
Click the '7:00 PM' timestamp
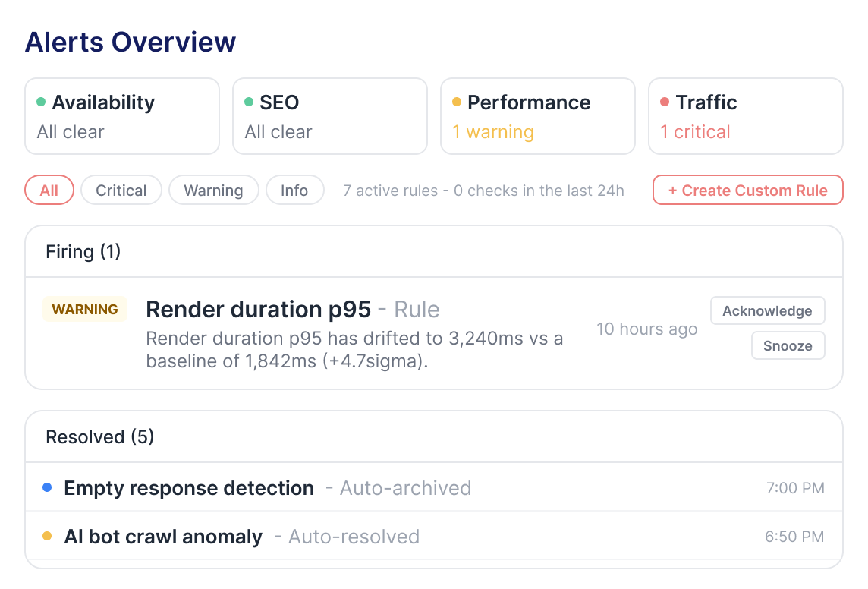[795, 488]
